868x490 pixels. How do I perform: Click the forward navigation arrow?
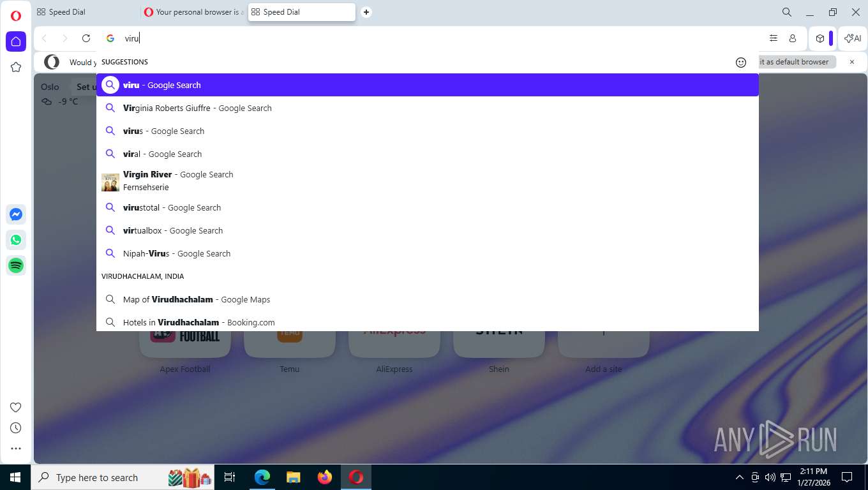(64, 38)
